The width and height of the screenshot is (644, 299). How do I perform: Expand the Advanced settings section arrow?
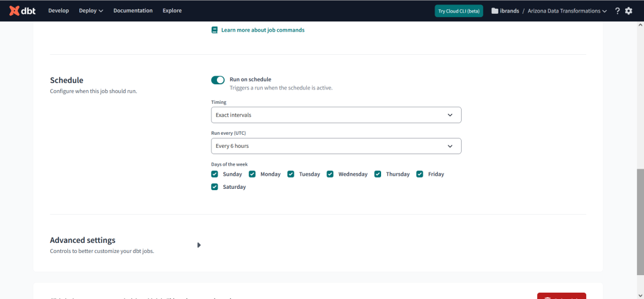pyautogui.click(x=199, y=245)
